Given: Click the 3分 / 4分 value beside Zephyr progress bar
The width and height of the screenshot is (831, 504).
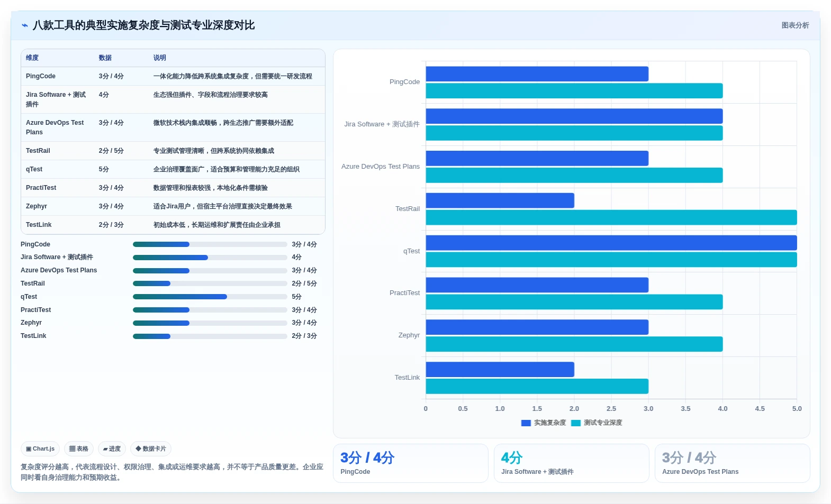Looking at the screenshot, I should click(304, 323).
